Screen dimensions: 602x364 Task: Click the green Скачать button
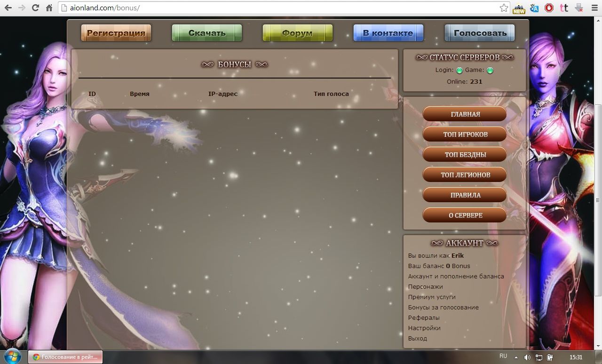click(207, 33)
